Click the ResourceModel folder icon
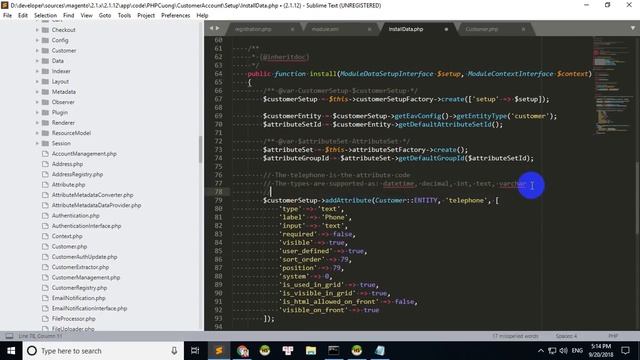This screenshot has width=640, height=360. pos(45,133)
